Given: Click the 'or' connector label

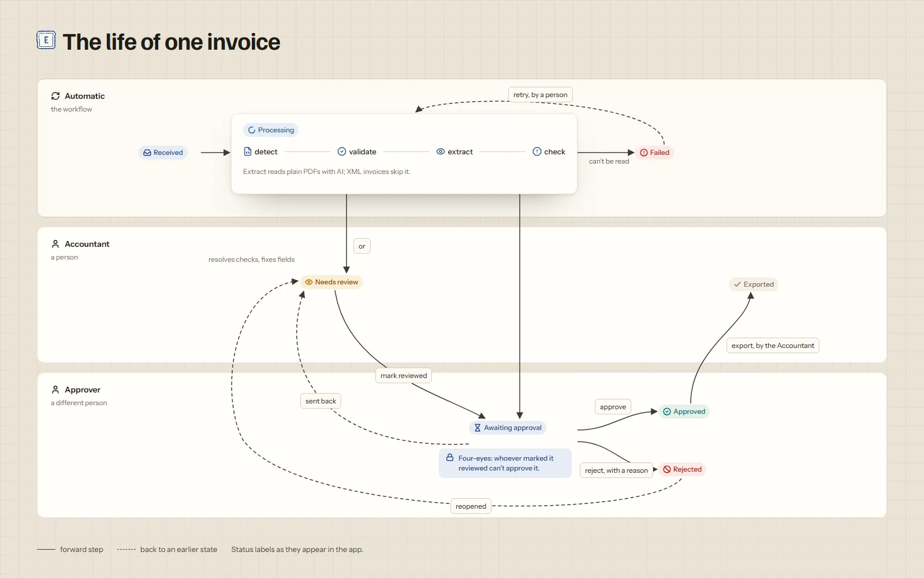Looking at the screenshot, I should pos(362,246).
